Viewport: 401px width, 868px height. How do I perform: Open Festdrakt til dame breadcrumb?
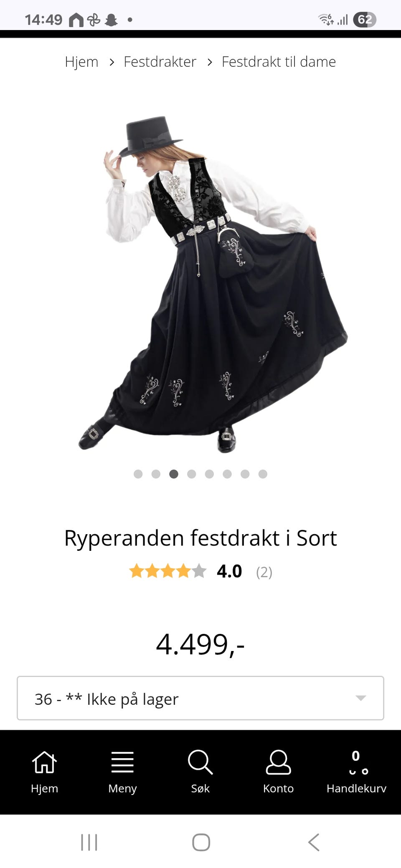[x=279, y=62]
